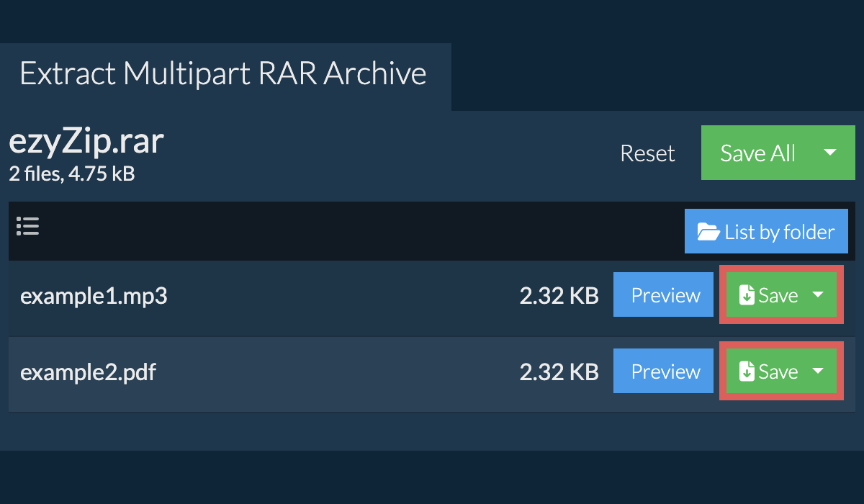Switch to List by folder view
This screenshot has width=864, height=504.
tap(779, 232)
